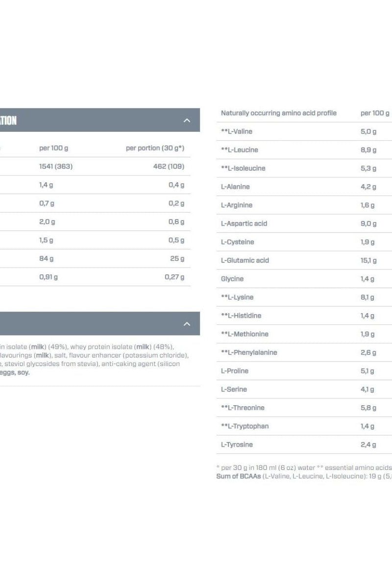Screen dimensions: 392x588
Task: Click the per portion (30 g*) column header
Action: pyautogui.click(x=156, y=148)
